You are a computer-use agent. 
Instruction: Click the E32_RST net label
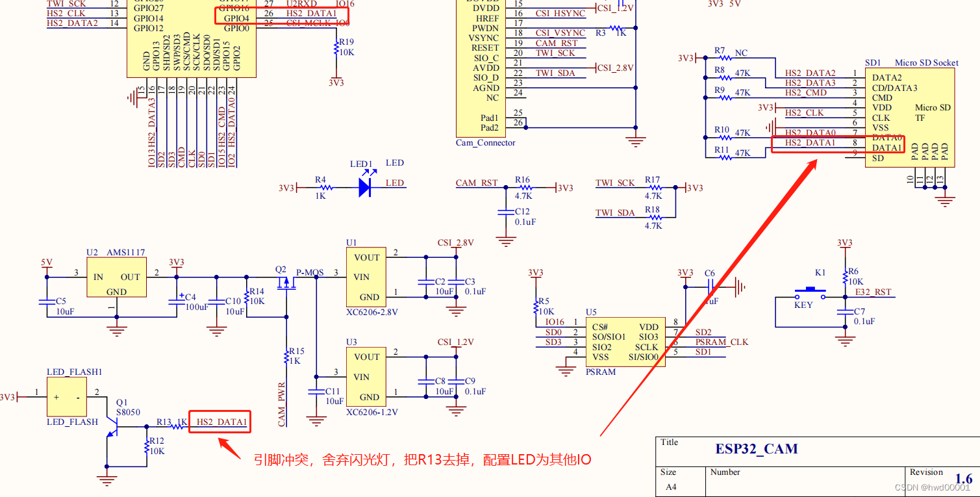873,292
